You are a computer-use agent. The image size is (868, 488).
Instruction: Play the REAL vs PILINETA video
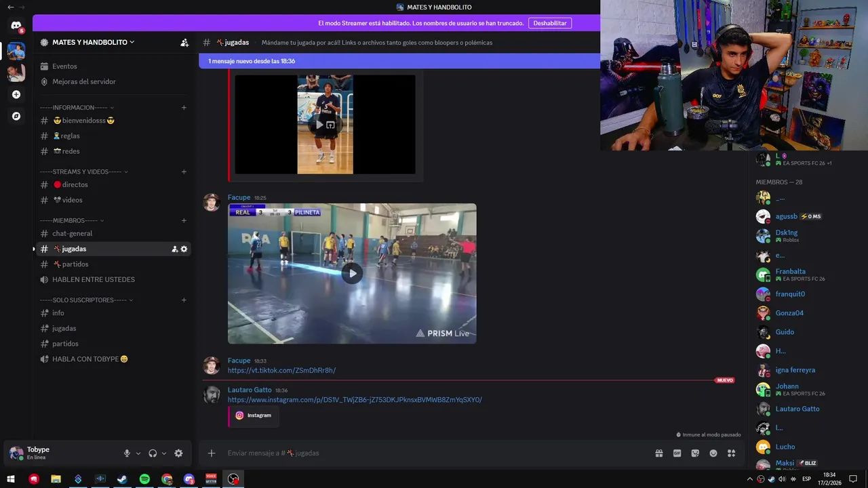point(351,274)
